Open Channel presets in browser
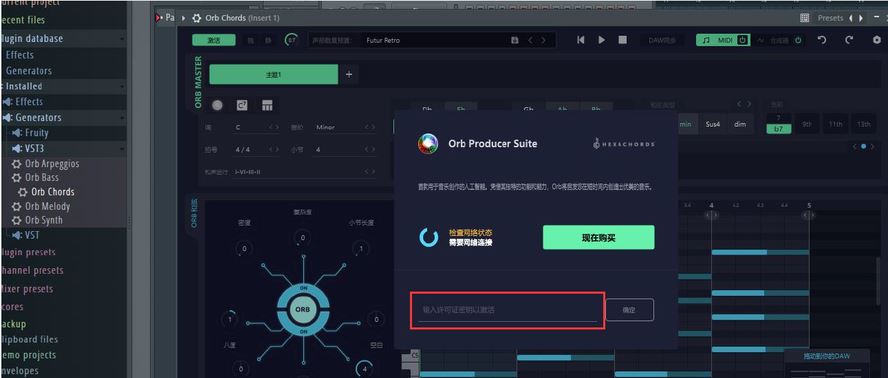Viewport: 888px width, 378px height. tap(32, 270)
